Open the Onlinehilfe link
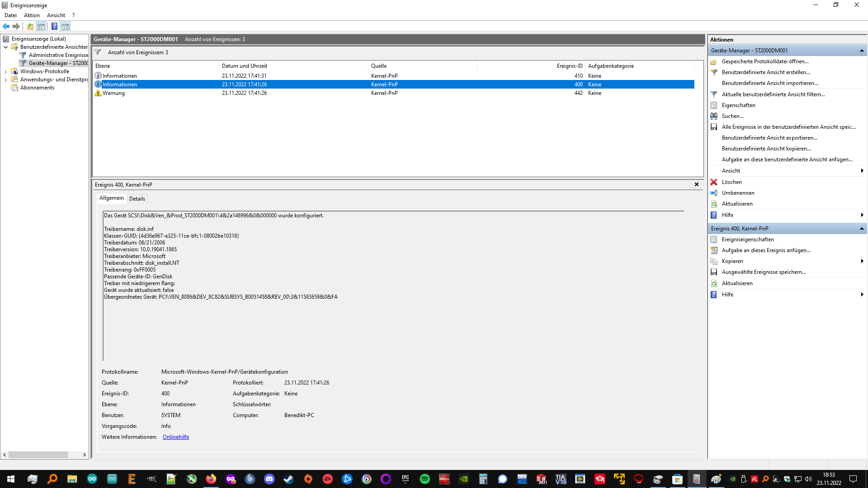Image resolution: width=868 pixels, height=488 pixels. click(x=176, y=437)
